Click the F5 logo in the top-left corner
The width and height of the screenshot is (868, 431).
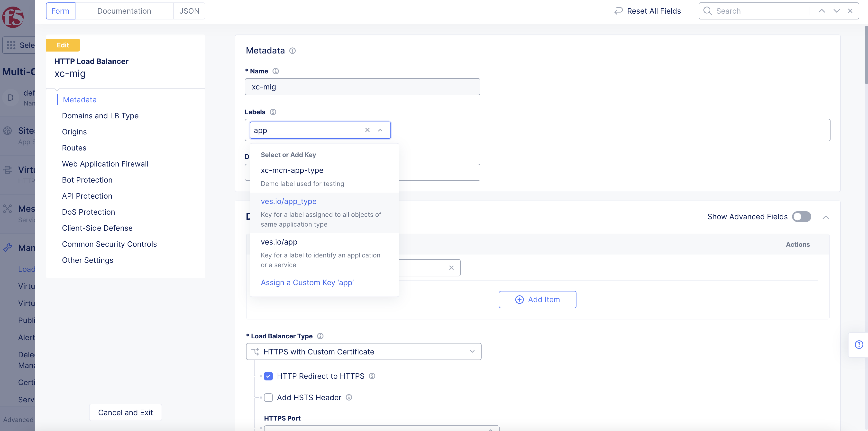tap(13, 17)
